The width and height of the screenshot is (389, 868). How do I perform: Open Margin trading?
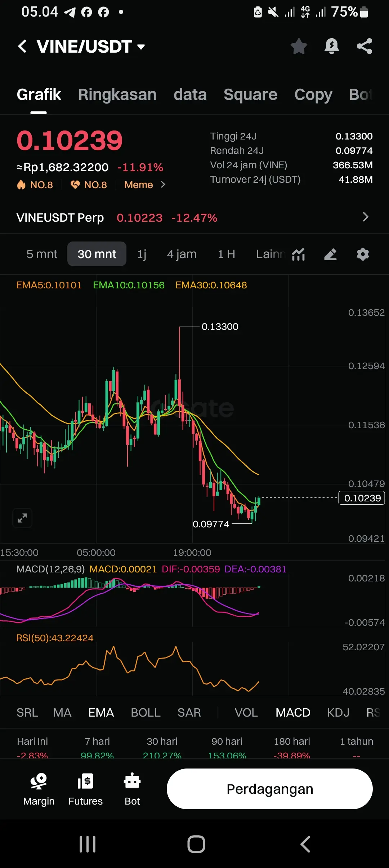point(39,789)
